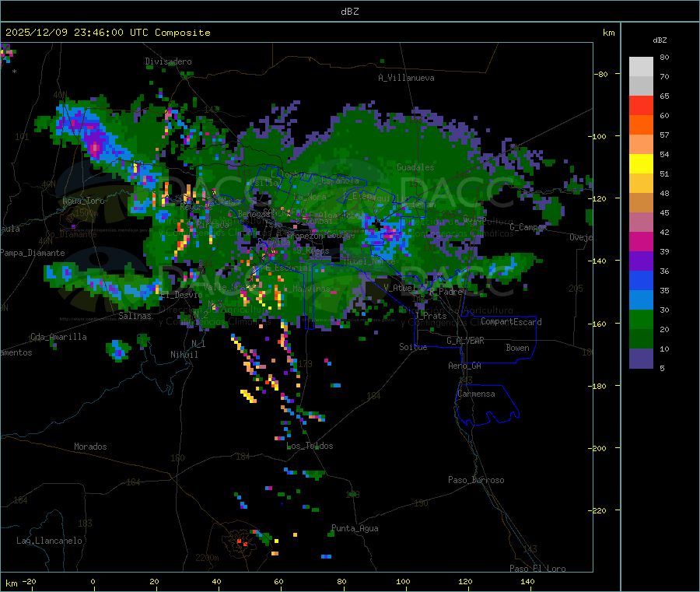Click the Salinas place label
Screen dimensions: 700x592
(x=135, y=316)
